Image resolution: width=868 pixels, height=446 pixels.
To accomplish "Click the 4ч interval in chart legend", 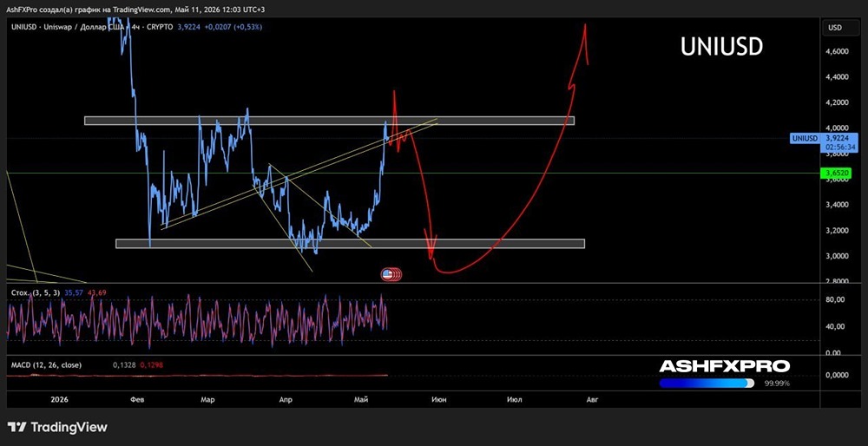I will (x=135, y=27).
